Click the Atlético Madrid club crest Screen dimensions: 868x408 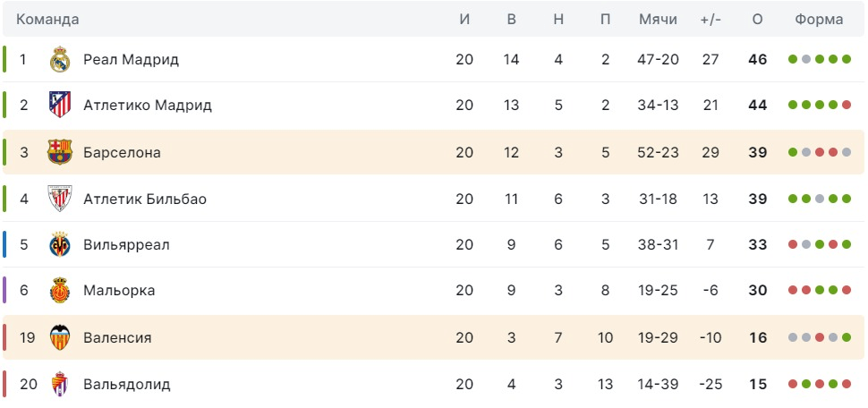click(60, 106)
